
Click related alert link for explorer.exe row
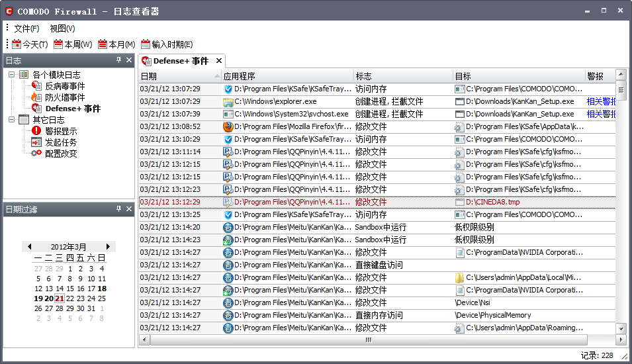click(601, 102)
